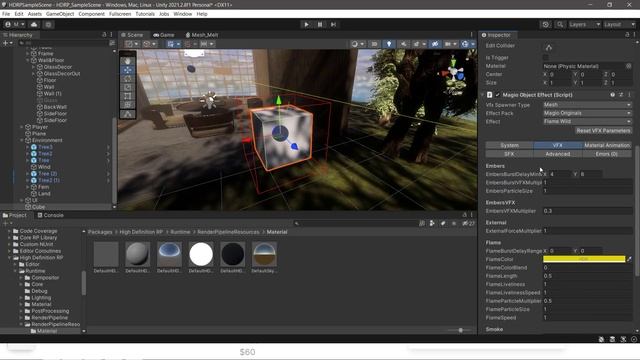Viewport: 640px width, 360px height.
Task: Click the Errors (0) button
Action: pyautogui.click(x=607, y=154)
